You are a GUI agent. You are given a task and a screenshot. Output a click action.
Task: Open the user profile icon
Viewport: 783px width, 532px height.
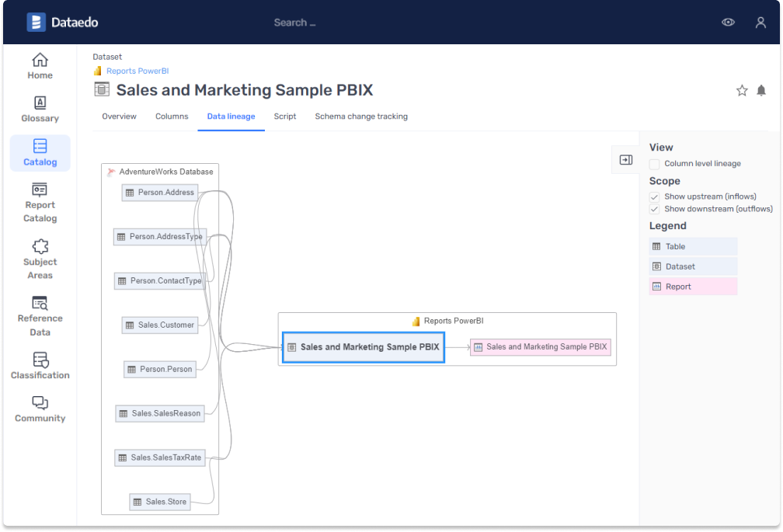760,23
